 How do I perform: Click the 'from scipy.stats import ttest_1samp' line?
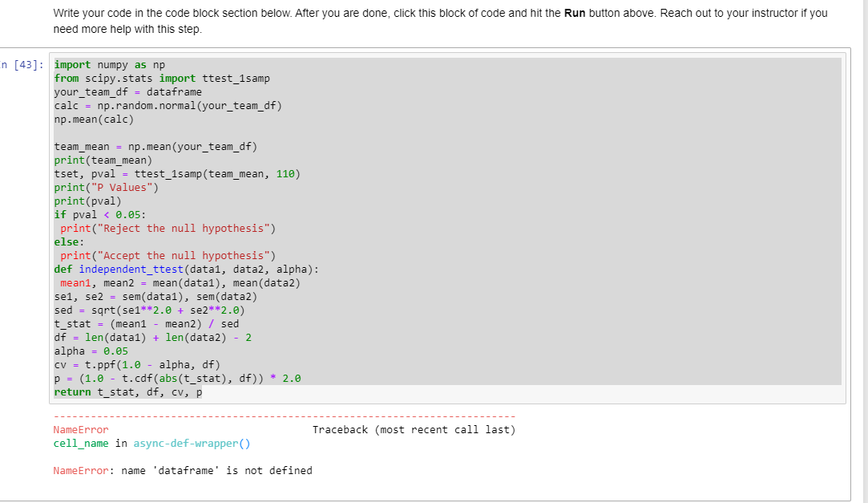(162, 79)
